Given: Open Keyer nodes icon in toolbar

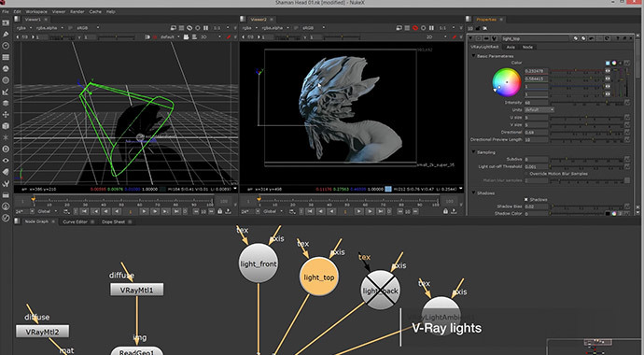Looking at the screenshot, I should coord(6,92).
